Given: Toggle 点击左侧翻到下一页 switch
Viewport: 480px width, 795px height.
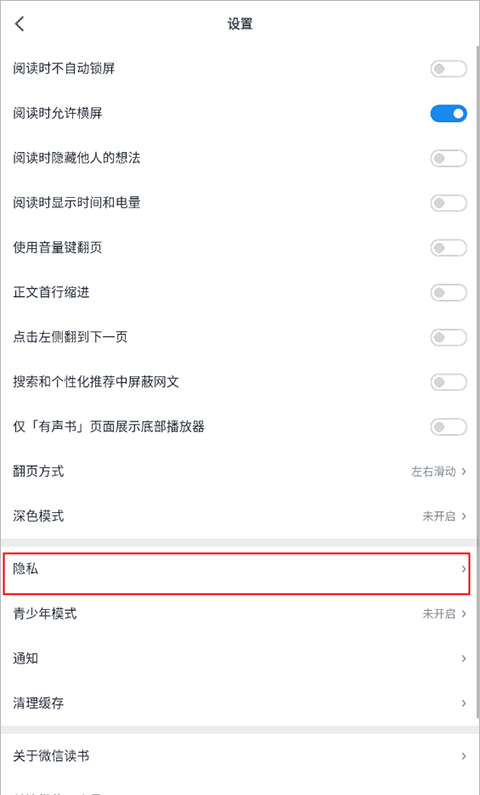Looking at the screenshot, I should pyautogui.click(x=449, y=337).
